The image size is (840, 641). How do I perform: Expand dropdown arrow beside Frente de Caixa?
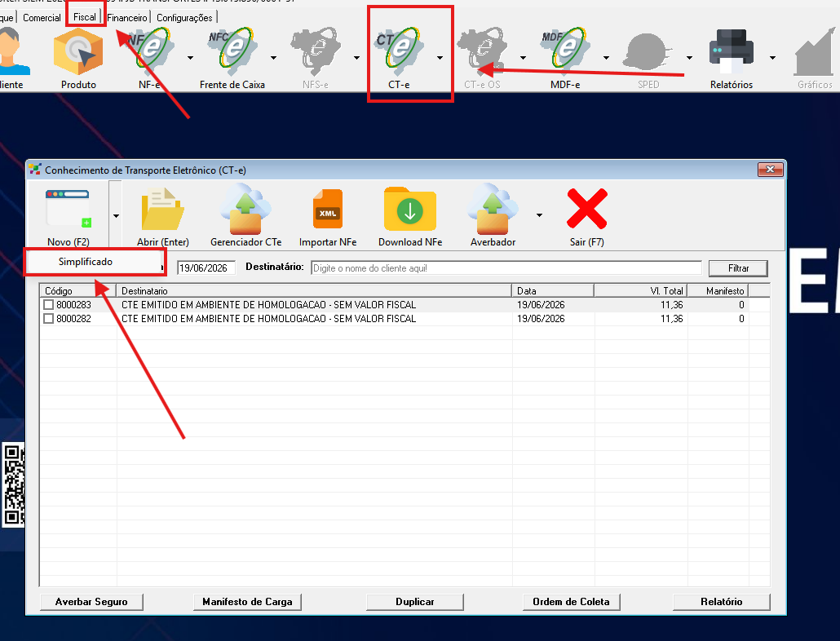[x=273, y=57]
